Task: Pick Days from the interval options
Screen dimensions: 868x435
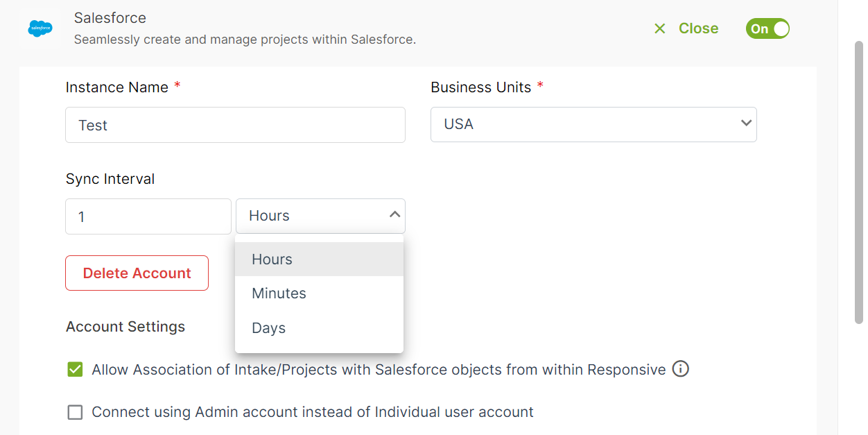Action: pyautogui.click(x=319, y=328)
